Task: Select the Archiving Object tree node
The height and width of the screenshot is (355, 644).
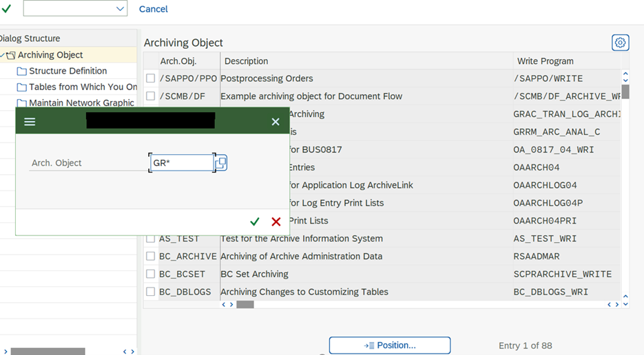Action: pos(50,54)
